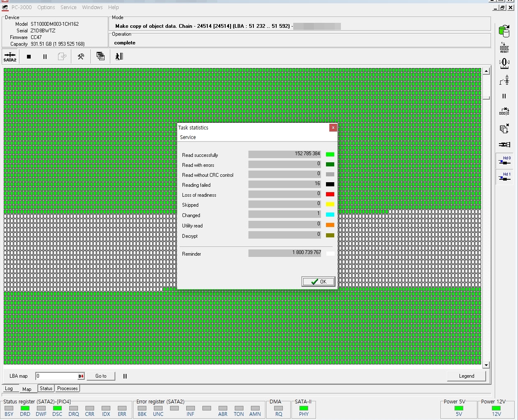Click the zero calibration ruler icon

point(504,63)
